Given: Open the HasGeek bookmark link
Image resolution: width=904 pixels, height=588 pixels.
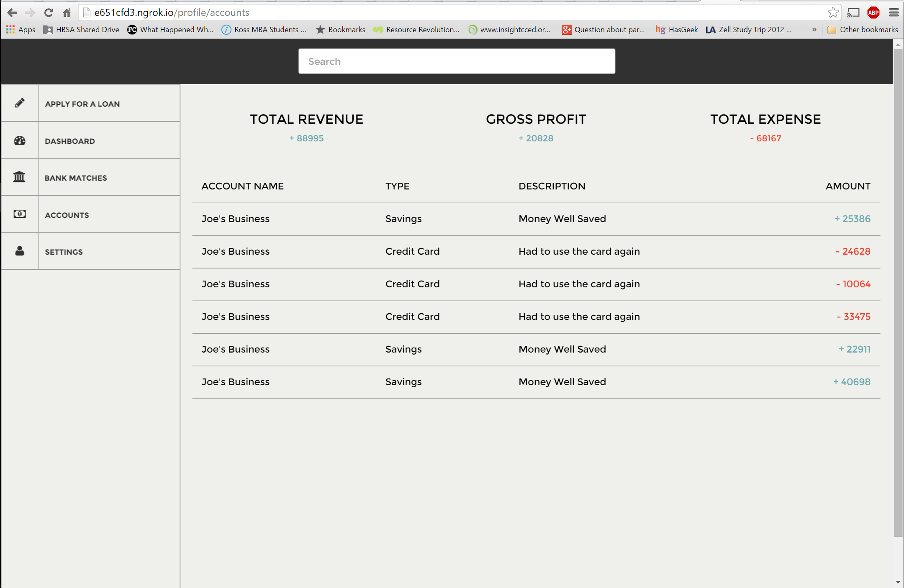Looking at the screenshot, I should tap(677, 30).
